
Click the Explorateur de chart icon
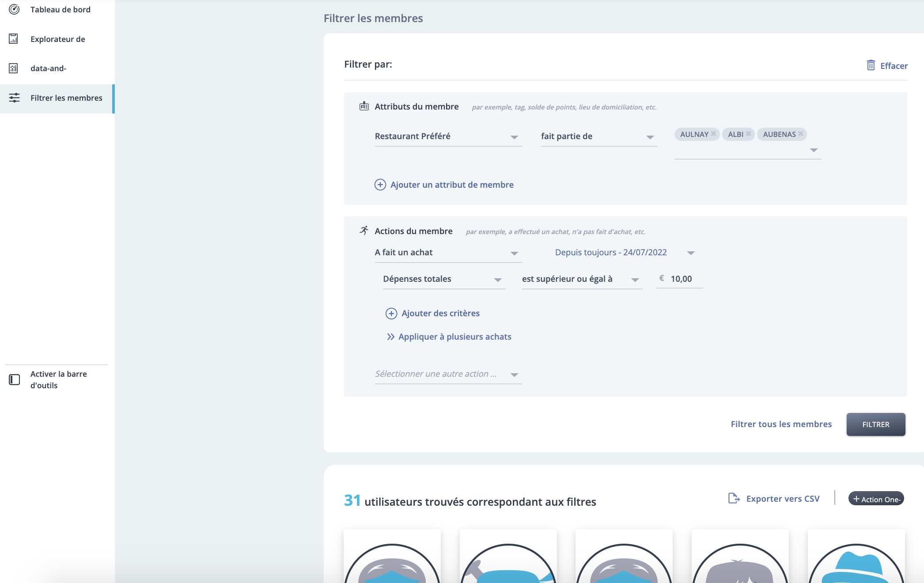[x=14, y=39]
